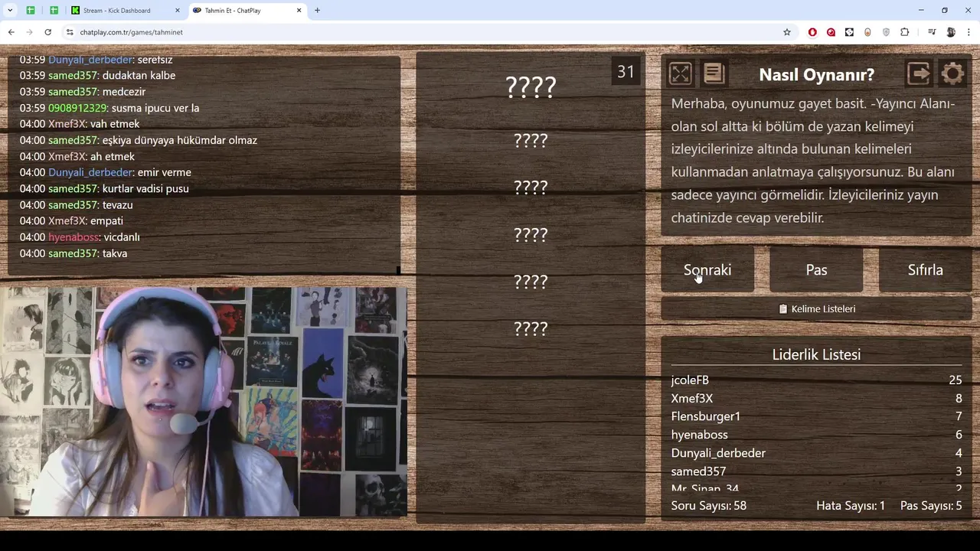
Task: Open the Extensions puzzle piece menu
Action: click(904, 32)
